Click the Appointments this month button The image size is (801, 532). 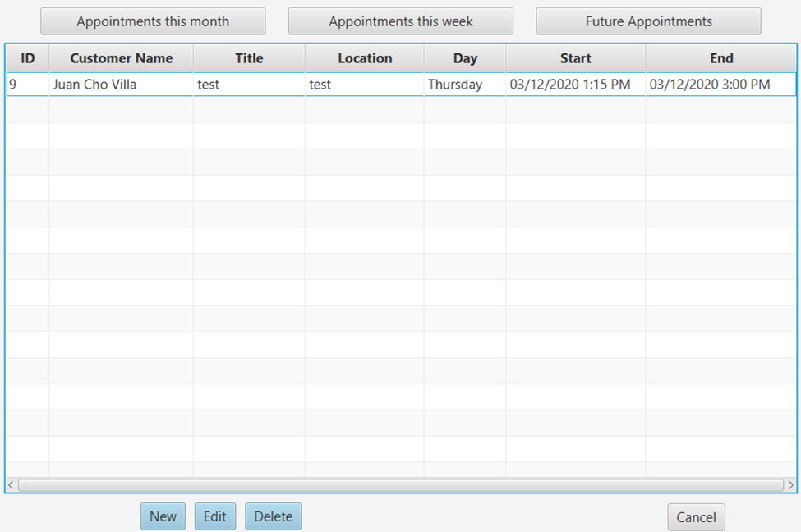tap(153, 21)
